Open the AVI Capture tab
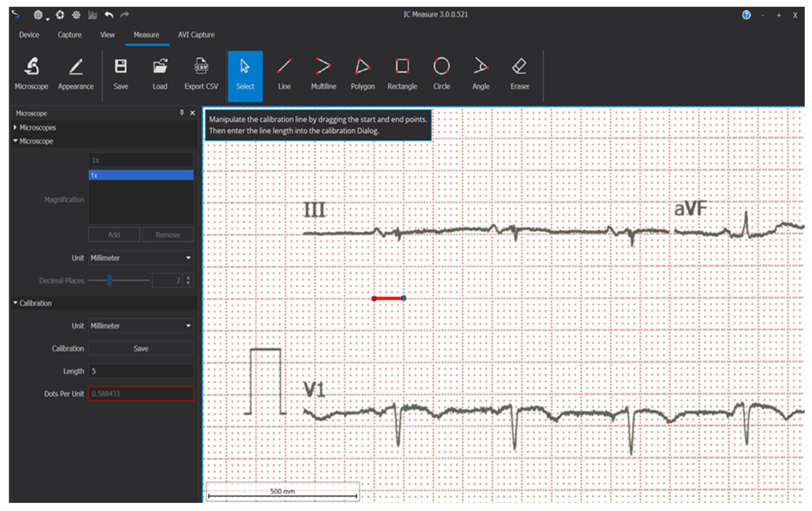Image resolution: width=812 pixels, height=511 pixels. (x=196, y=35)
